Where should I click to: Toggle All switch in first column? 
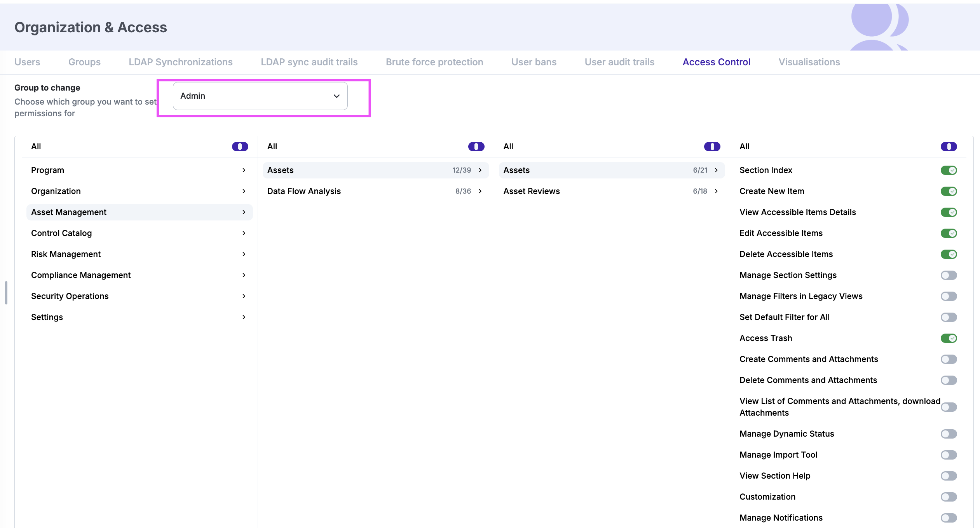tap(240, 147)
